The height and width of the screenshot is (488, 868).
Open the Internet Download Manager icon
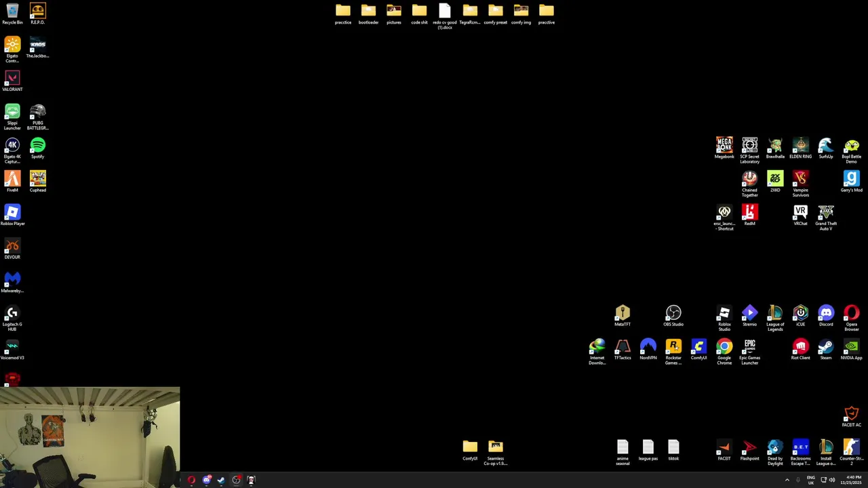pyautogui.click(x=597, y=352)
